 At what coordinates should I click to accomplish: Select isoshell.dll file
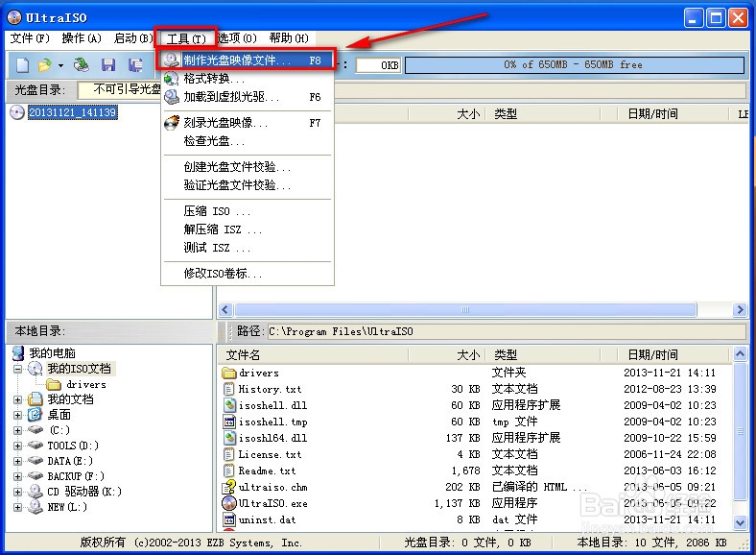[x=272, y=405]
